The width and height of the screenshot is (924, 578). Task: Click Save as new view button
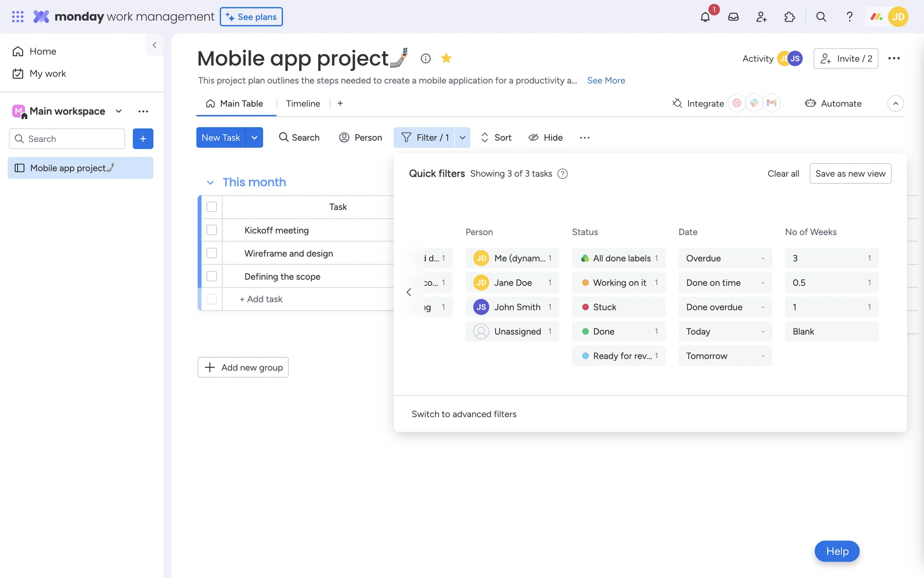tap(850, 173)
